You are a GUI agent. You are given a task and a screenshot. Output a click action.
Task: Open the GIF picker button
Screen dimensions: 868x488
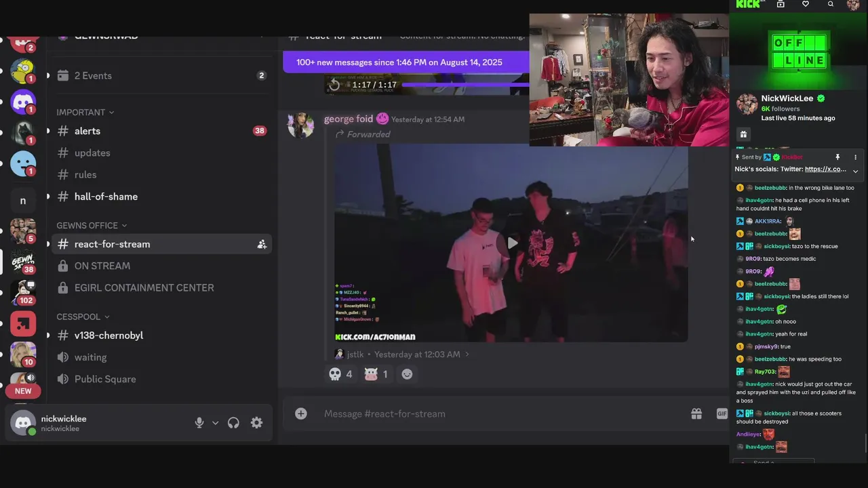(x=722, y=414)
